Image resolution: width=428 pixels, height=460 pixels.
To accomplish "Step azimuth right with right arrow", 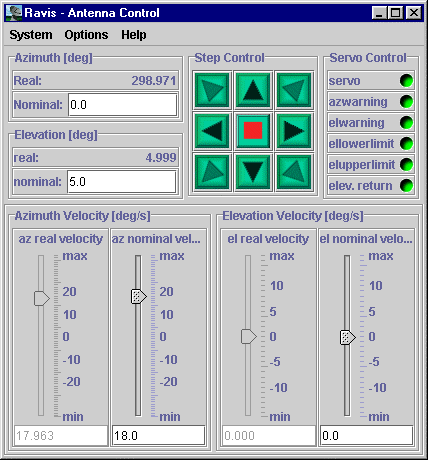I will coord(294,131).
